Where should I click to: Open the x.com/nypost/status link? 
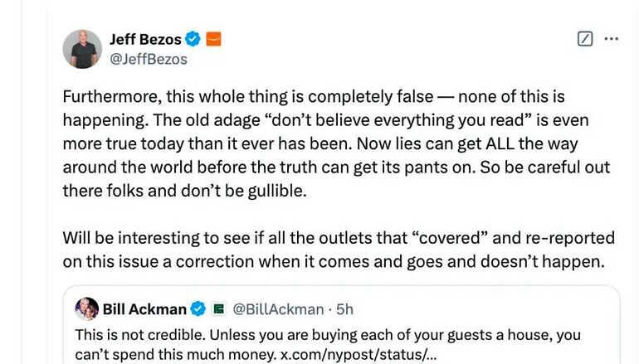(359, 354)
